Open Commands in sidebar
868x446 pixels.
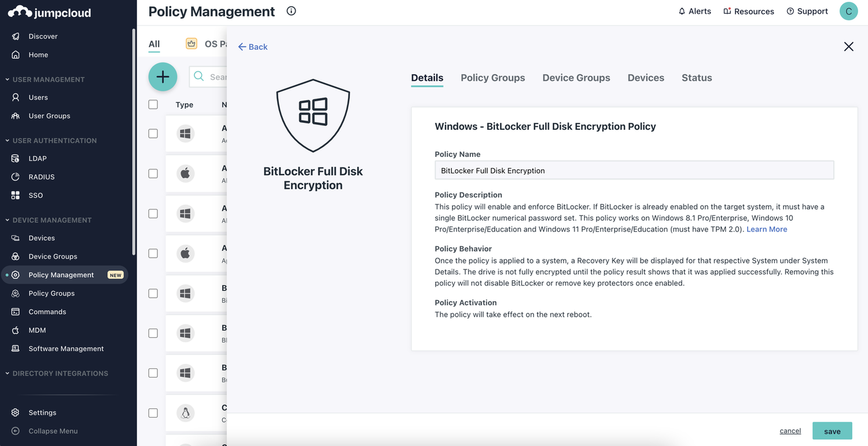coord(47,312)
